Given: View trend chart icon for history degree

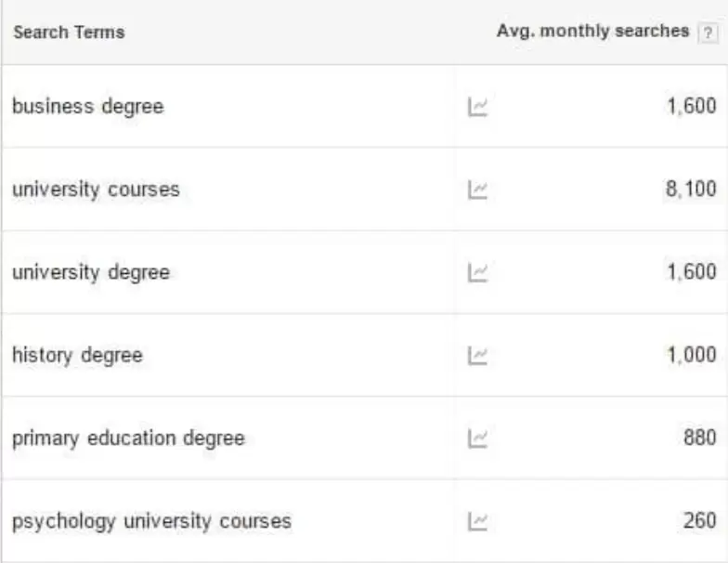Looking at the screenshot, I should pyautogui.click(x=477, y=356).
